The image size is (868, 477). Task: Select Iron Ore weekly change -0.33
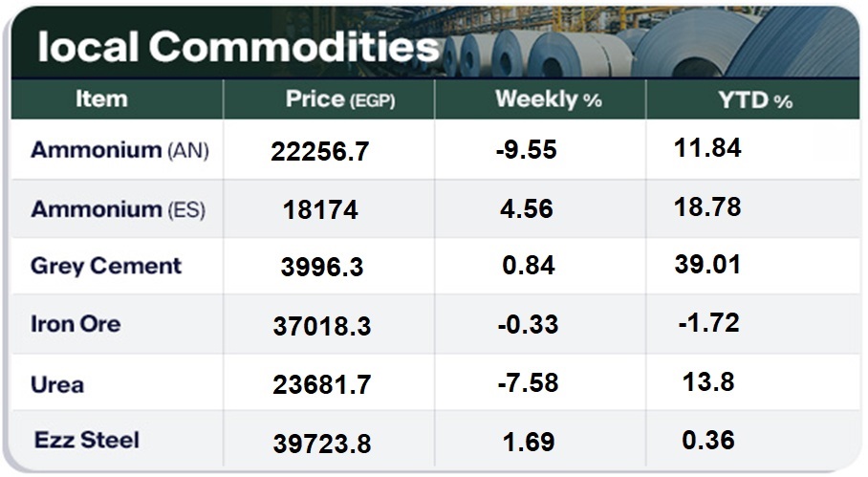click(x=528, y=325)
